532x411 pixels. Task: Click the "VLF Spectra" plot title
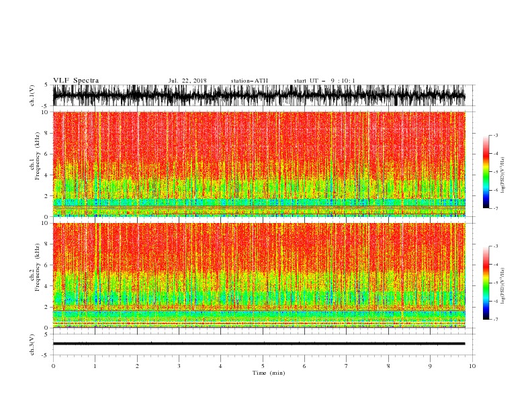tap(76, 81)
